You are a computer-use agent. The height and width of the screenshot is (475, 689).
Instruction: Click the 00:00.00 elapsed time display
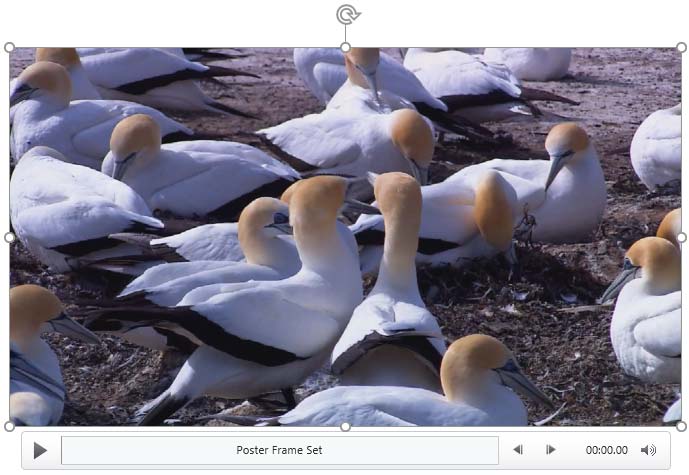606,450
